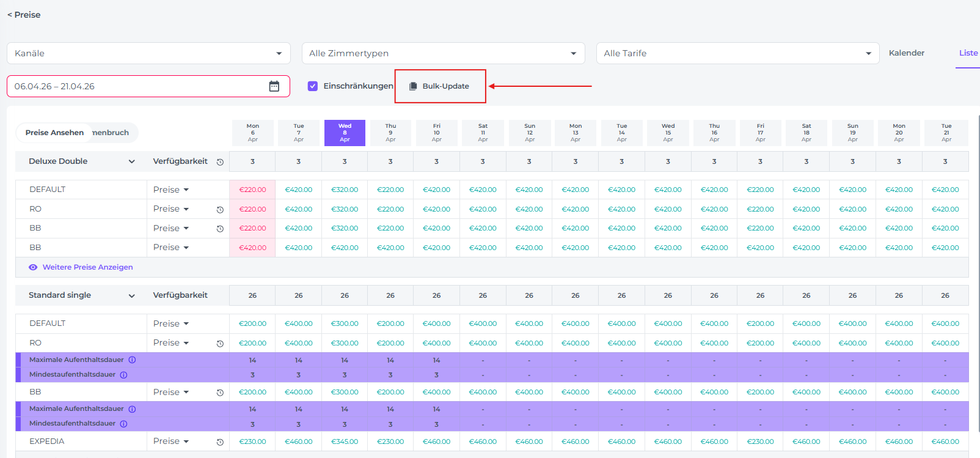Screen dimensions: 980x458
Task: Click eye icon for Weitere Preise Anzeigen
Action: click(x=33, y=267)
